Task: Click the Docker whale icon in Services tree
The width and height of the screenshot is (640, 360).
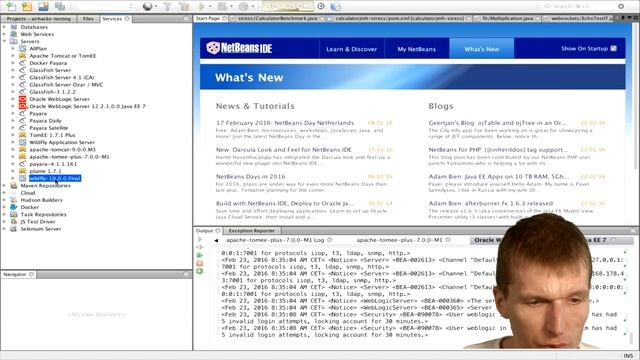Action: [14, 207]
